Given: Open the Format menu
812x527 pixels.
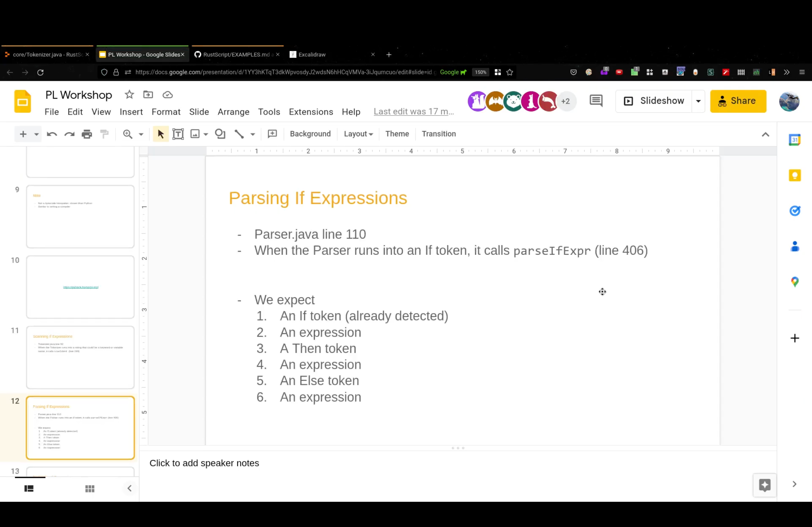Looking at the screenshot, I should (166, 112).
